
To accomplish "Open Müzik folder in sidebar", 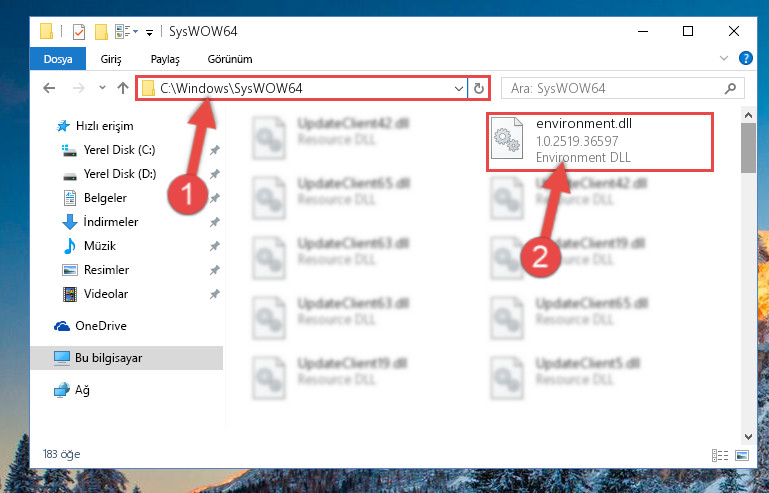I will click(x=100, y=246).
